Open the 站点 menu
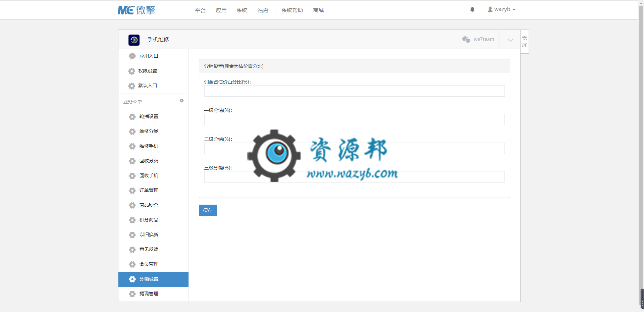Image resolution: width=644 pixels, height=312 pixels. point(263,10)
